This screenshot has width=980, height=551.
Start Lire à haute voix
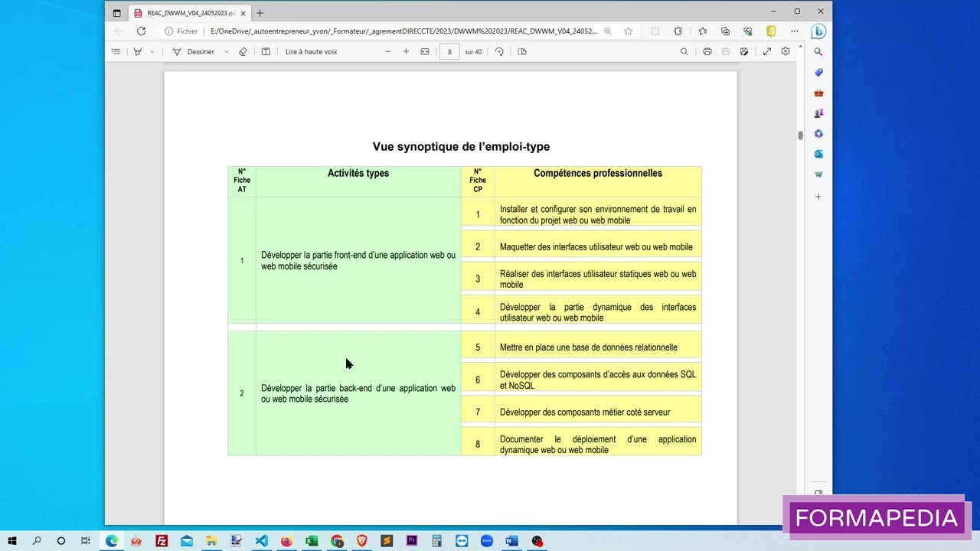(x=311, y=51)
